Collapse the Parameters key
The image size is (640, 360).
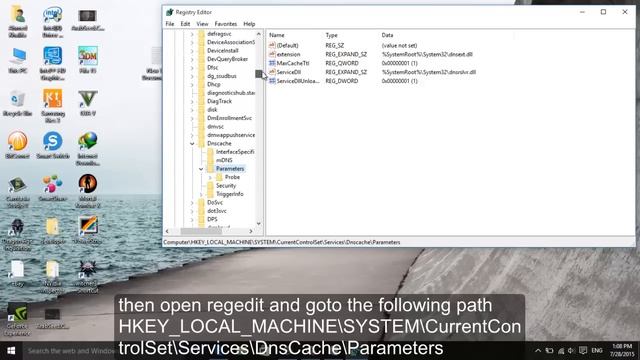click(x=201, y=169)
